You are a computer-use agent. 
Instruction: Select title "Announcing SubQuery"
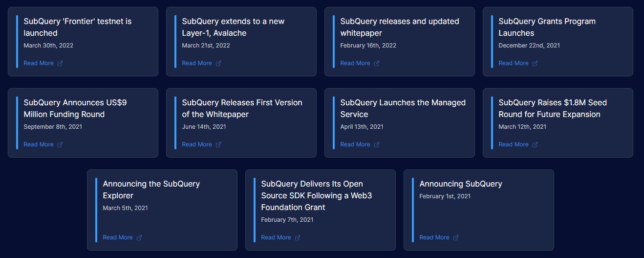click(461, 184)
